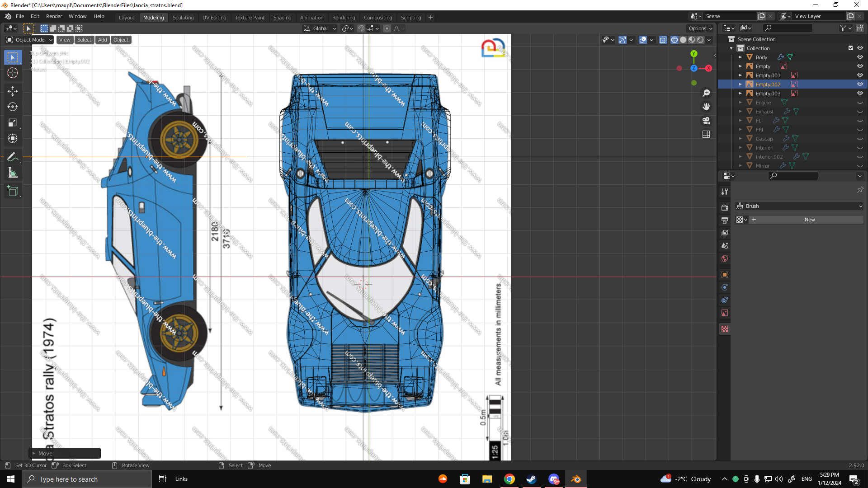
Task: Select the Rotate tool
Action: point(13,107)
